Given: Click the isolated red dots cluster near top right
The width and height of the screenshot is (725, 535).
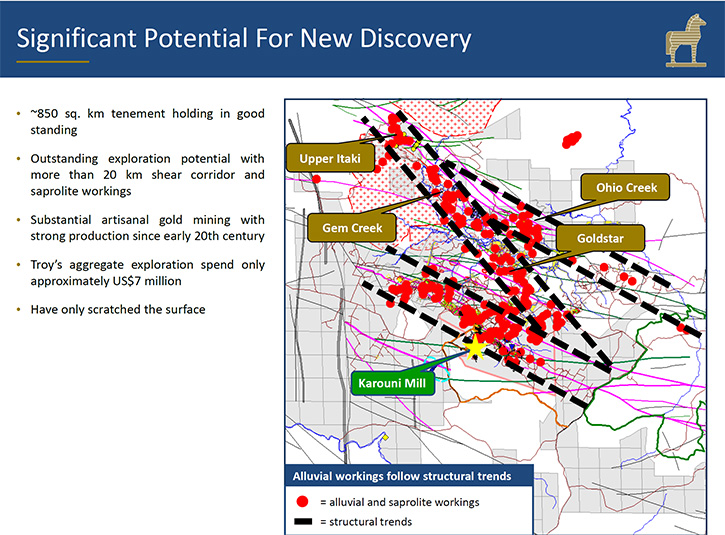Looking at the screenshot, I should 571,140.
